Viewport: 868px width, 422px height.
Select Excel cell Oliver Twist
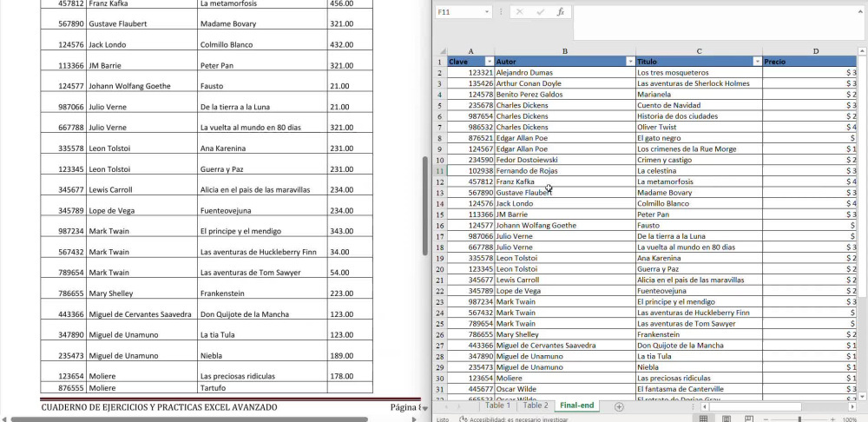(699, 127)
